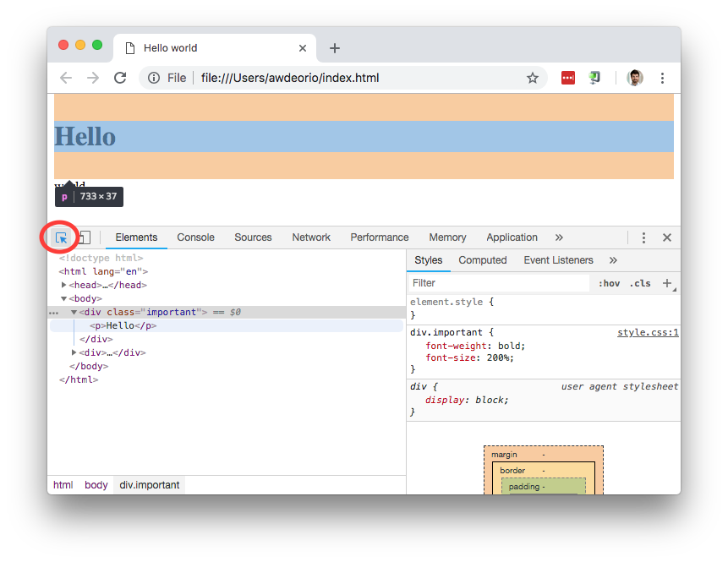728x562 pixels.
Task: Toggle the .cls class editor
Action: coord(640,283)
